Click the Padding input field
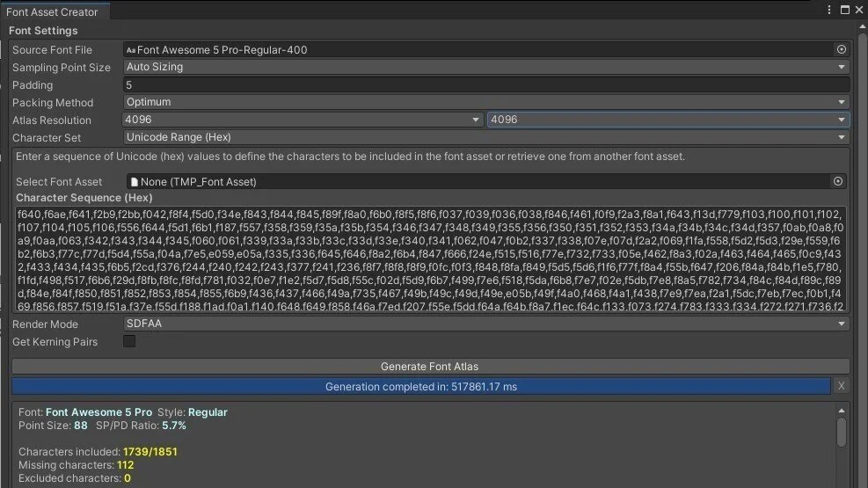Screen dimensions: 868x488 tap(486, 84)
